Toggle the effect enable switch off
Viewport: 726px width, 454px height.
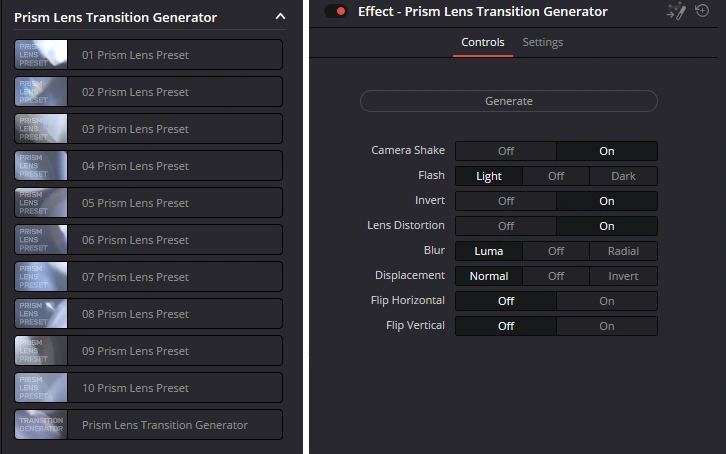click(336, 11)
